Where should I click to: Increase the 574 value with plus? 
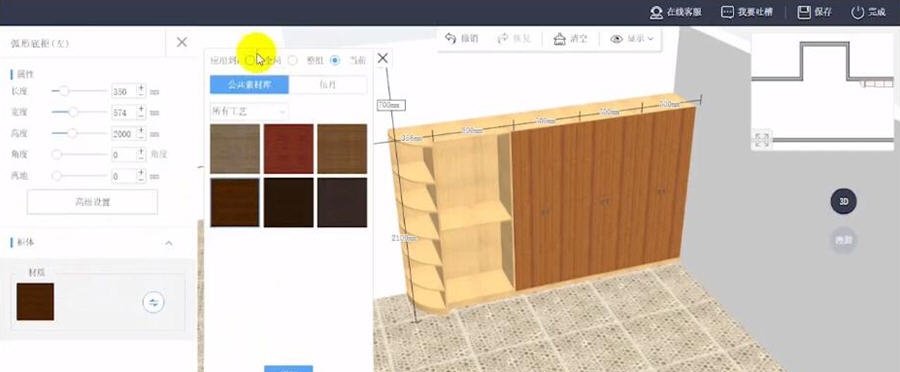141,109
